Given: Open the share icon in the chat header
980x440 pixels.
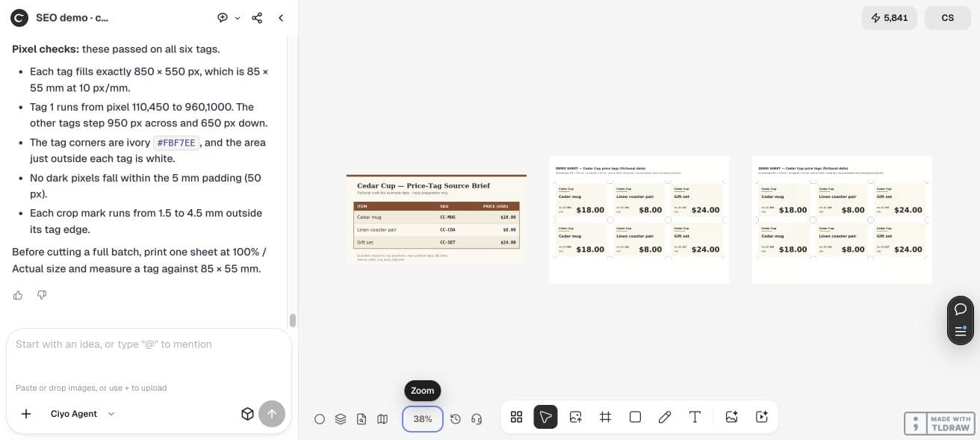Looking at the screenshot, I should (257, 18).
